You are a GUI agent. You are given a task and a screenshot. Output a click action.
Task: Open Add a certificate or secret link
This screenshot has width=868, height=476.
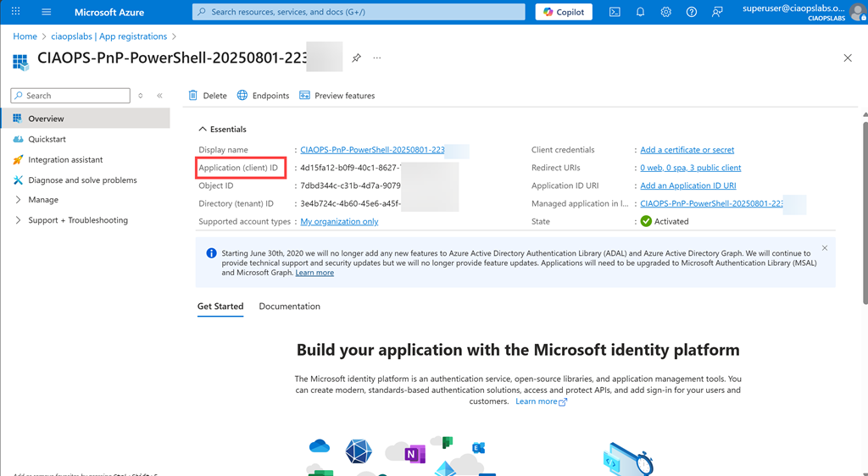[687, 150]
